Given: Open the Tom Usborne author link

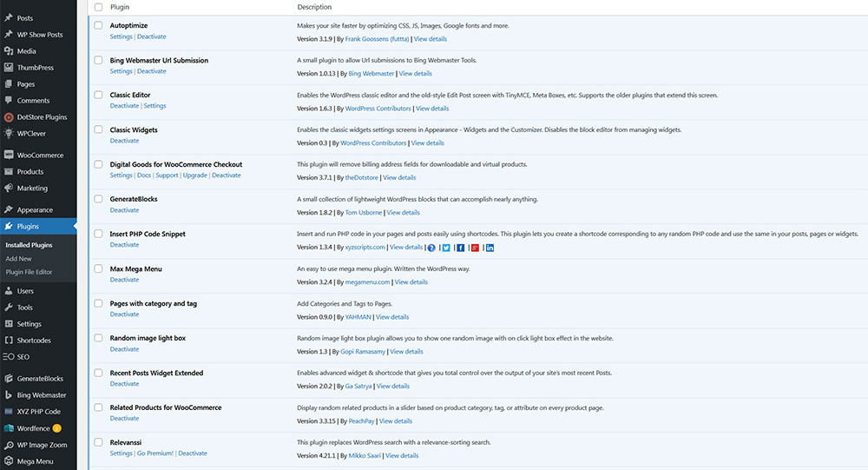Looking at the screenshot, I should [363, 213].
